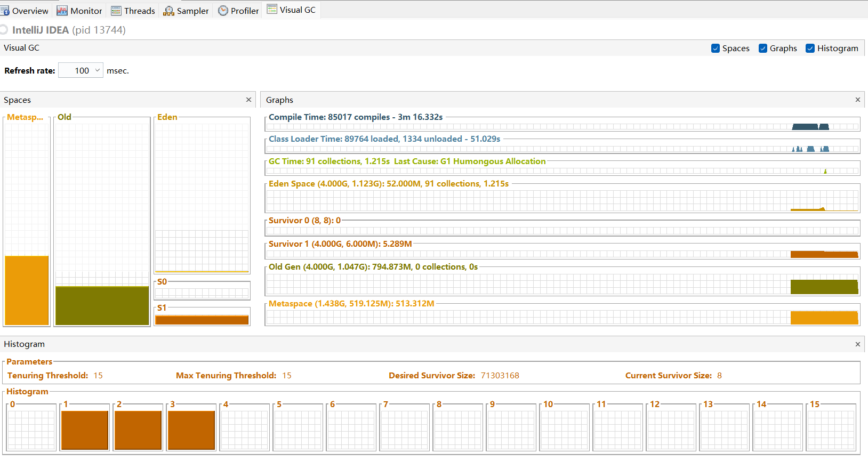Click histogram age bucket 2 bar

138,430
